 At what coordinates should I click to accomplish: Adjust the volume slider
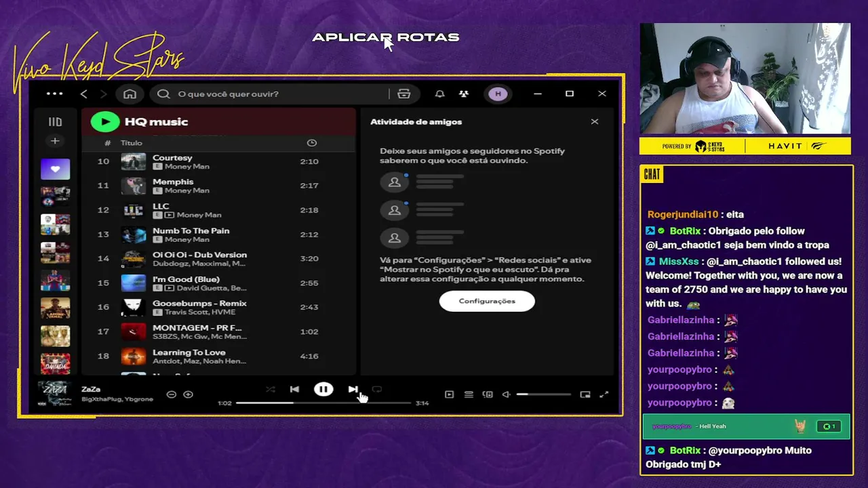tap(544, 394)
